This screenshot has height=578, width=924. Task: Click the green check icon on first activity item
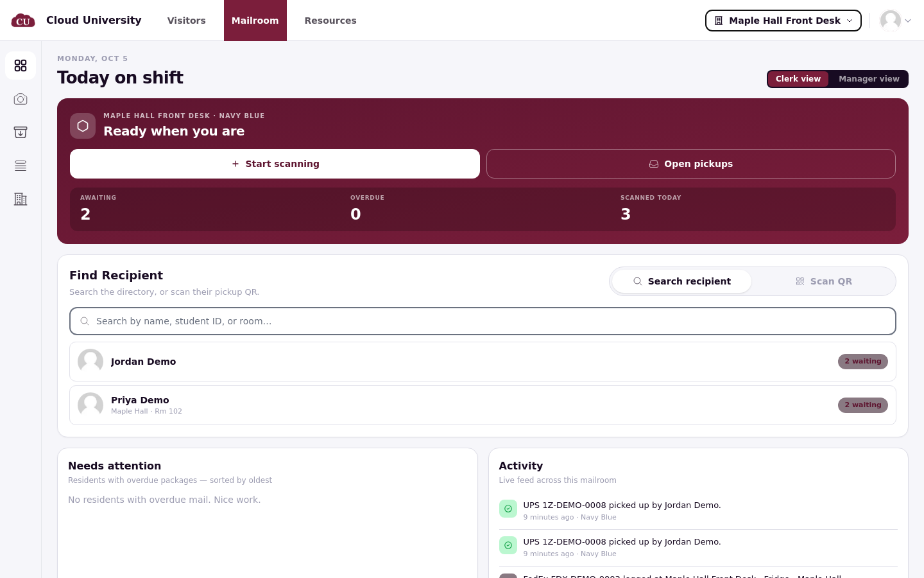[x=508, y=509]
